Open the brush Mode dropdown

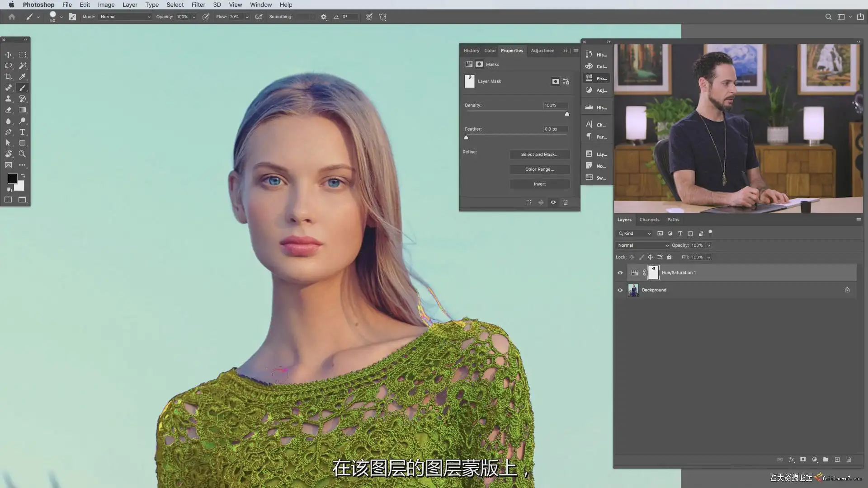coord(125,17)
